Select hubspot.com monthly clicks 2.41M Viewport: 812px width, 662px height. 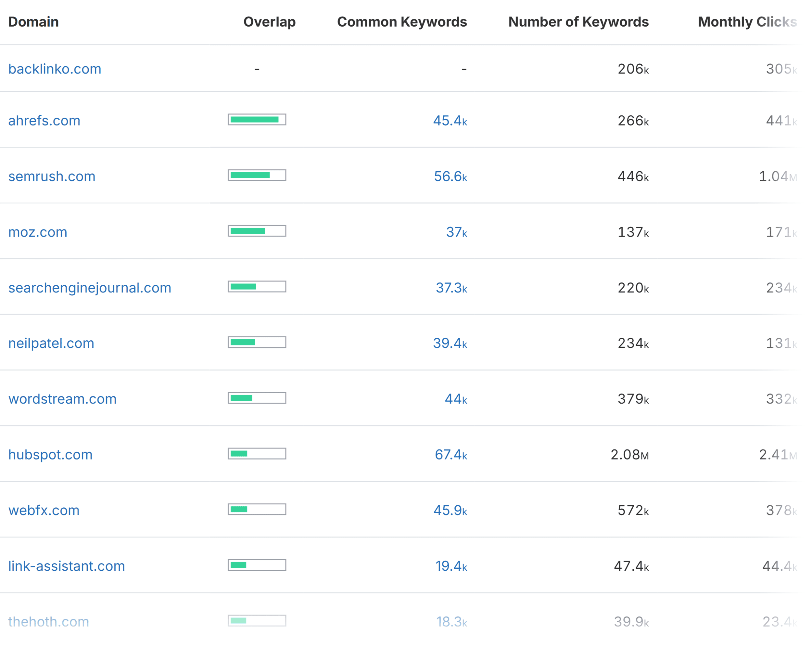[x=778, y=455]
